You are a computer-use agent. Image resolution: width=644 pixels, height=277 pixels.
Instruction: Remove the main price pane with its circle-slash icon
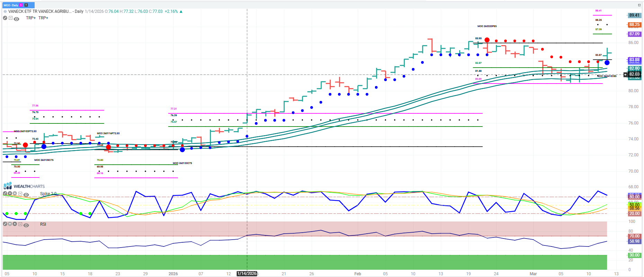5,18
